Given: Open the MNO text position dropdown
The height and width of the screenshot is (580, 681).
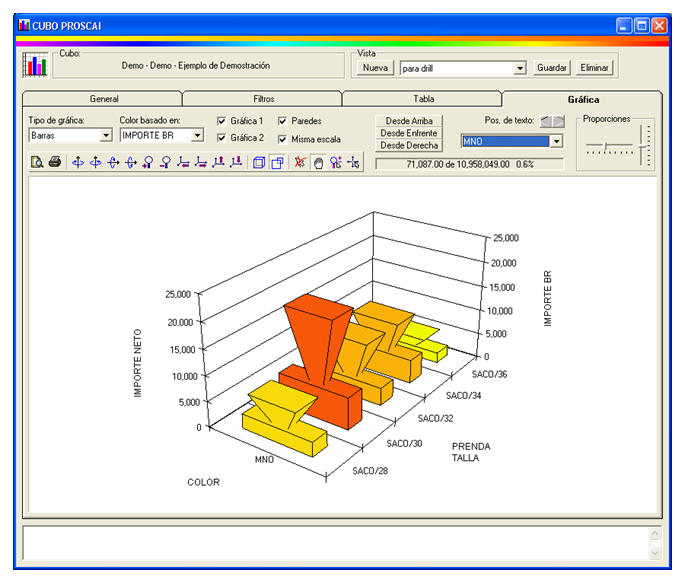Looking at the screenshot, I should click(x=556, y=141).
